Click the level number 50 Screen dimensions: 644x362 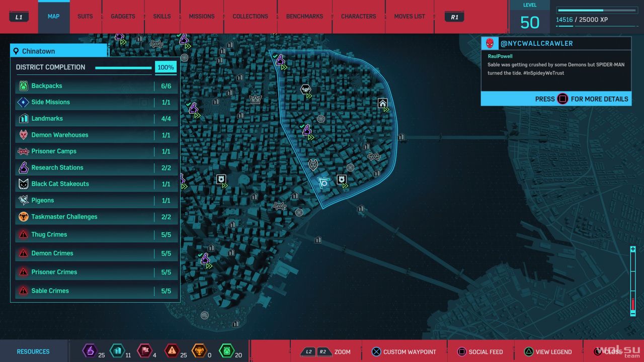[x=530, y=23]
